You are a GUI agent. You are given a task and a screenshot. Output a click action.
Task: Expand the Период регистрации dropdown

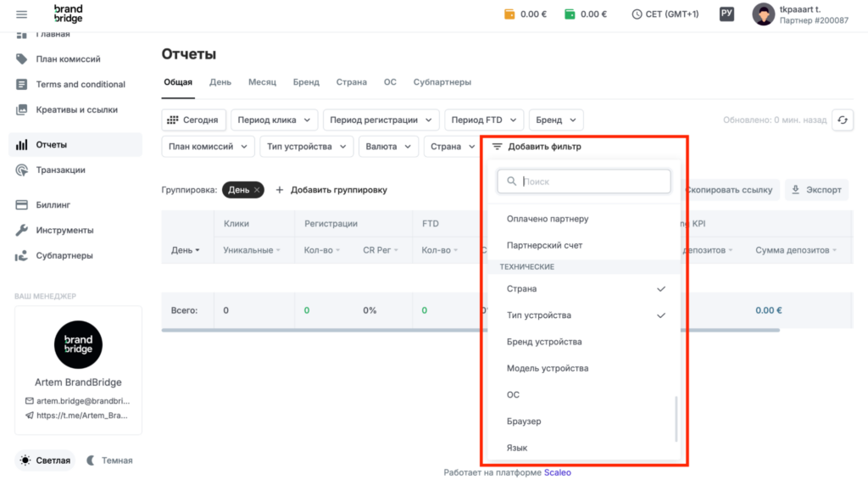tap(381, 120)
